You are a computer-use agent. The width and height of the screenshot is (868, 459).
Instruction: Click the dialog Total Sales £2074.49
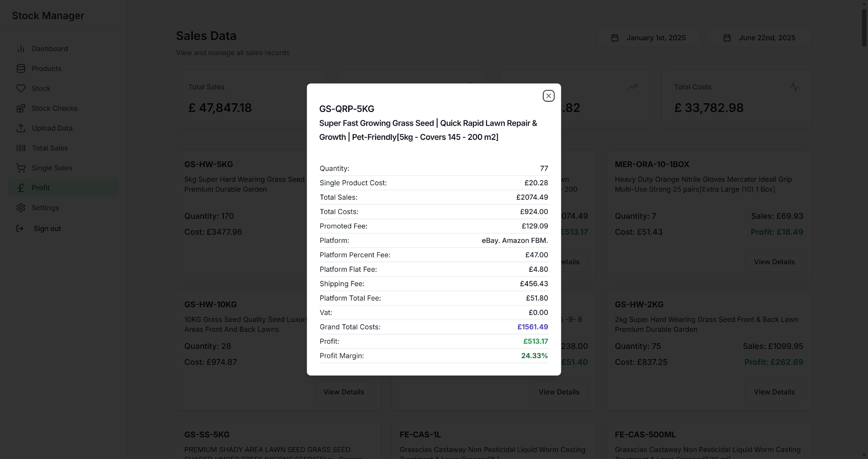[x=532, y=197]
